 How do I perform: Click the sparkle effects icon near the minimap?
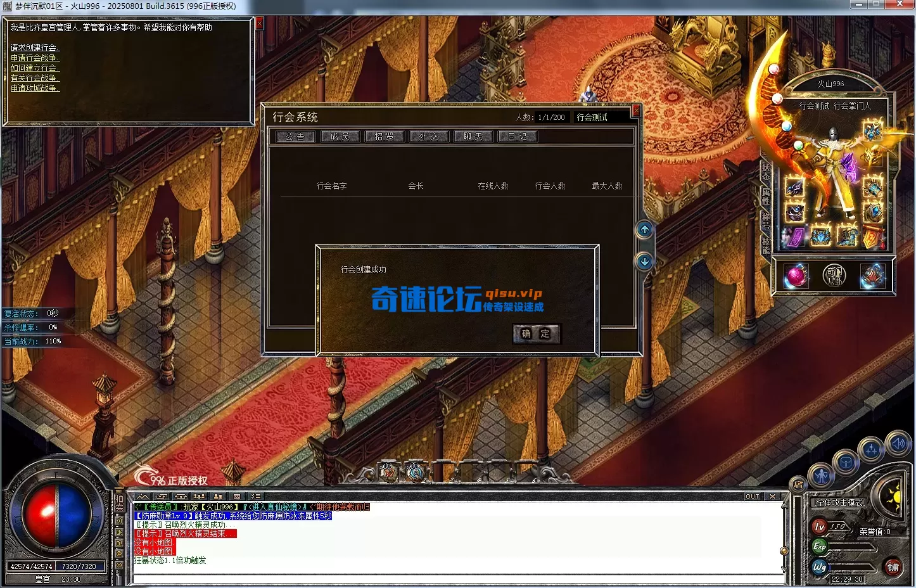tap(871, 449)
